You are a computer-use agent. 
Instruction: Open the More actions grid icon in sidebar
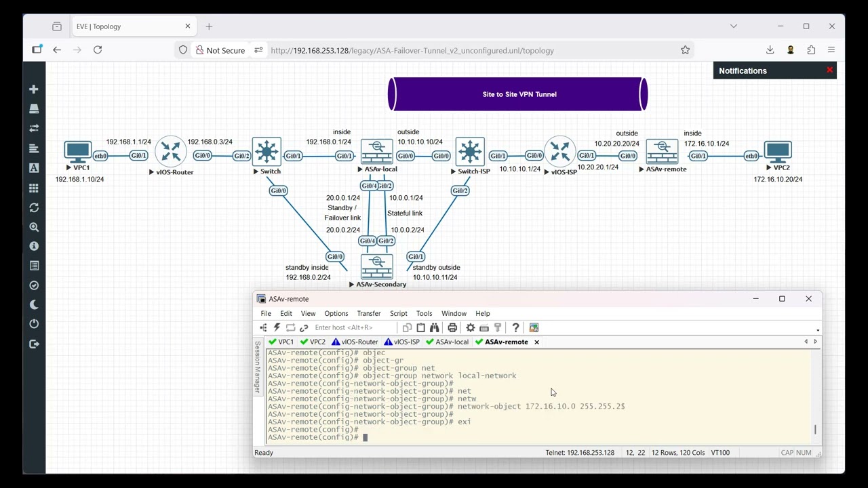[x=34, y=188]
